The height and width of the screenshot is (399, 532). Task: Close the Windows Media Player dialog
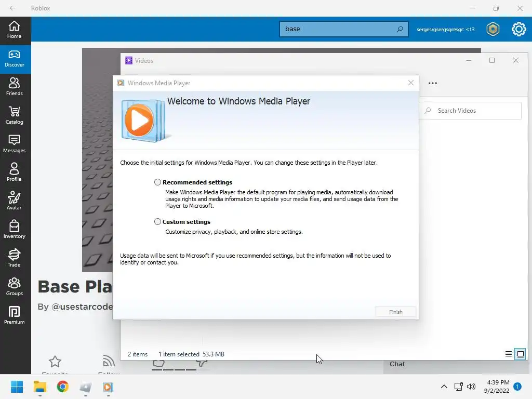pyautogui.click(x=411, y=83)
